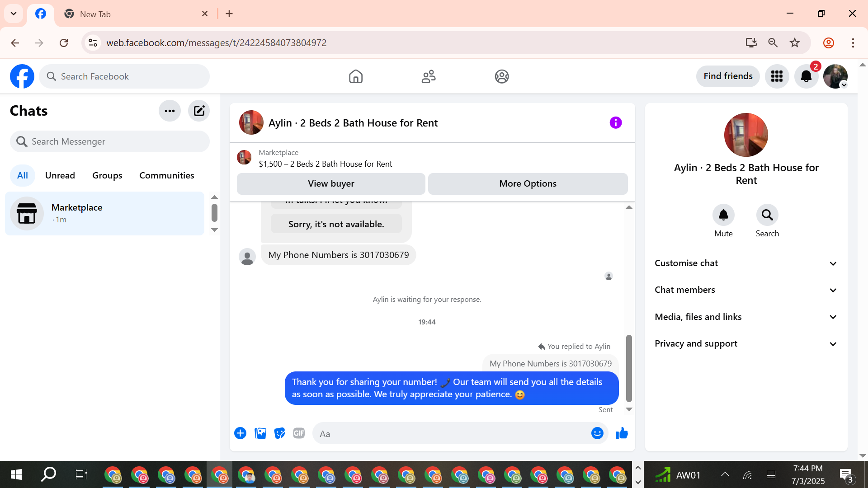Open more actions with the plus icon
The width and height of the screenshot is (868, 488).
(240, 433)
